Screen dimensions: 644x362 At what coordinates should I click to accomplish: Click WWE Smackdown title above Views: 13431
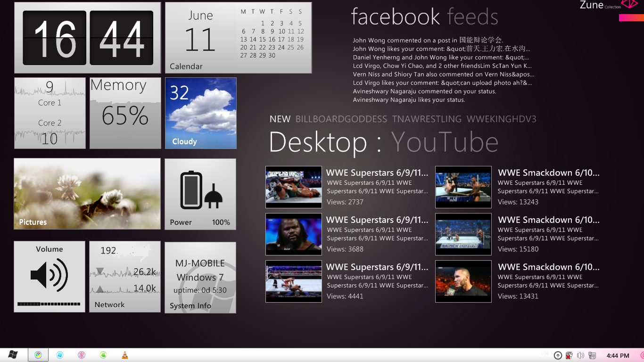pos(549,267)
